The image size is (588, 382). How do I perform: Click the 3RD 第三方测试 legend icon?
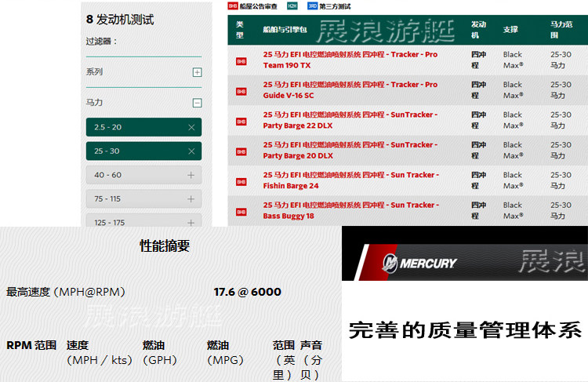pyautogui.click(x=312, y=6)
